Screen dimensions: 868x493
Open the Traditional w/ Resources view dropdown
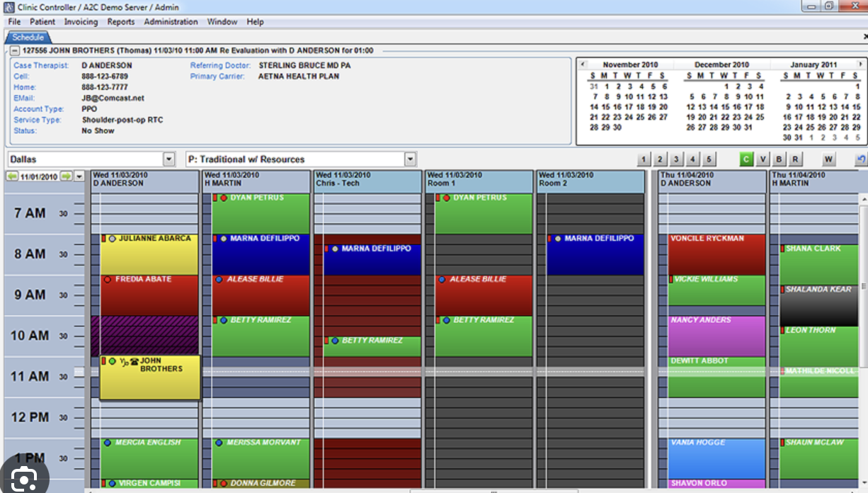click(x=410, y=159)
